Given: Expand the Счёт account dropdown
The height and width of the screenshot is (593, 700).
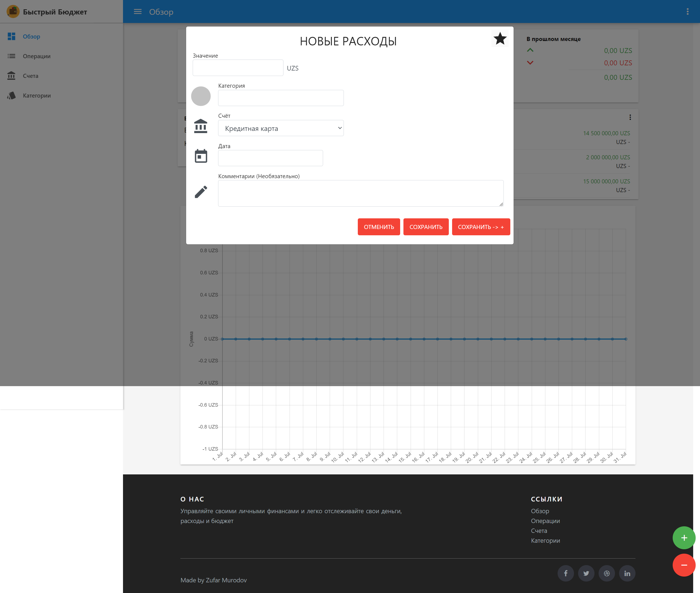Looking at the screenshot, I should coord(281,128).
